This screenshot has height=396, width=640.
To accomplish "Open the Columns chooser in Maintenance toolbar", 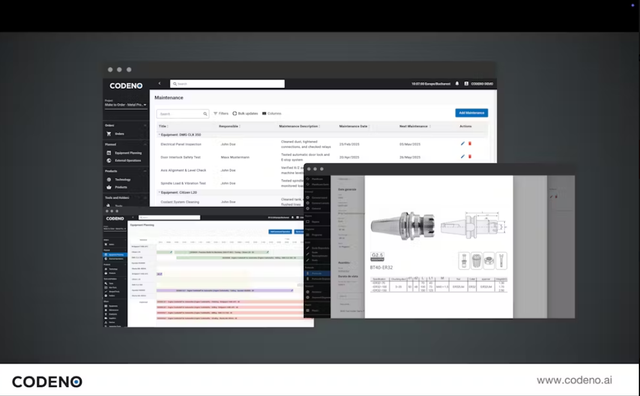I will (x=272, y=113).
